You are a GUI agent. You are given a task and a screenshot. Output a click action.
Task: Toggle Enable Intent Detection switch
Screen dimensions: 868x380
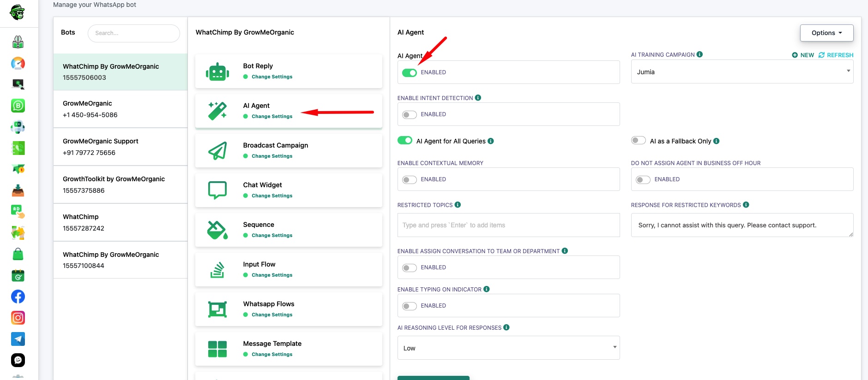pyautogui.click(x=409, y=114)
